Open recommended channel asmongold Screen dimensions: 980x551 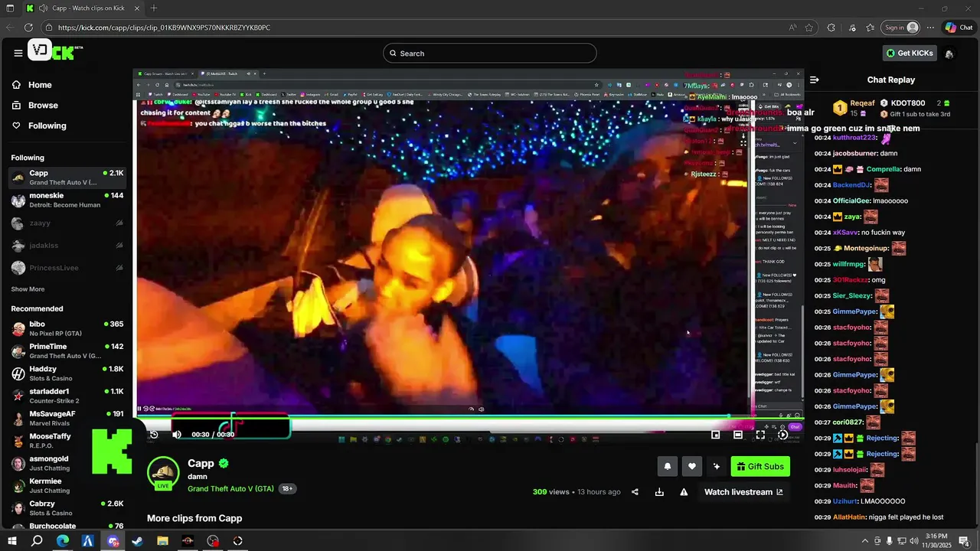(67, 463)
